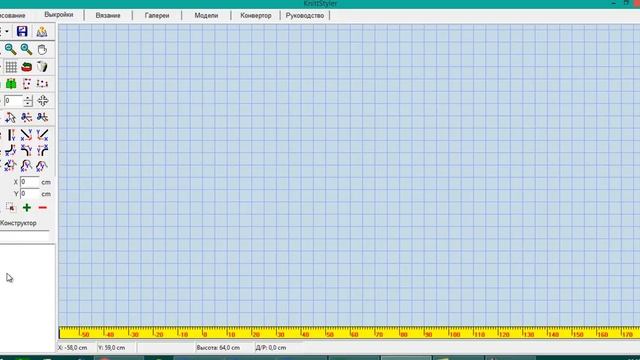Image resolution: width=640 pixels, height=360 pixels.
Task: Open the dropdown arrow left of Save
Action: point(7,31)
